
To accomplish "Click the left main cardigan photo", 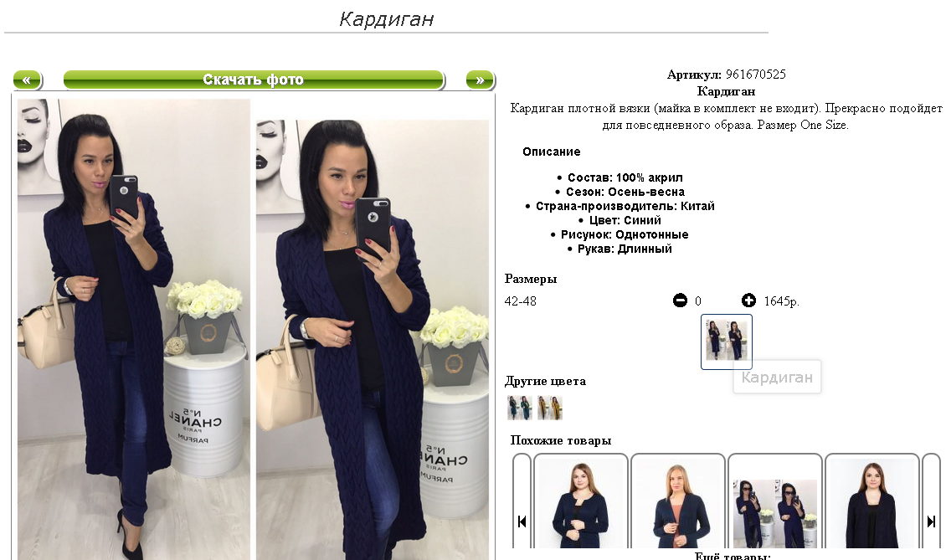I will point(134,330).
